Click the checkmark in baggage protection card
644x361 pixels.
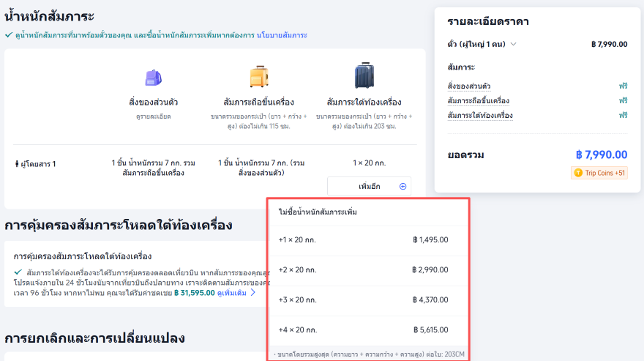pyautogui.click(x=18, y=272)
